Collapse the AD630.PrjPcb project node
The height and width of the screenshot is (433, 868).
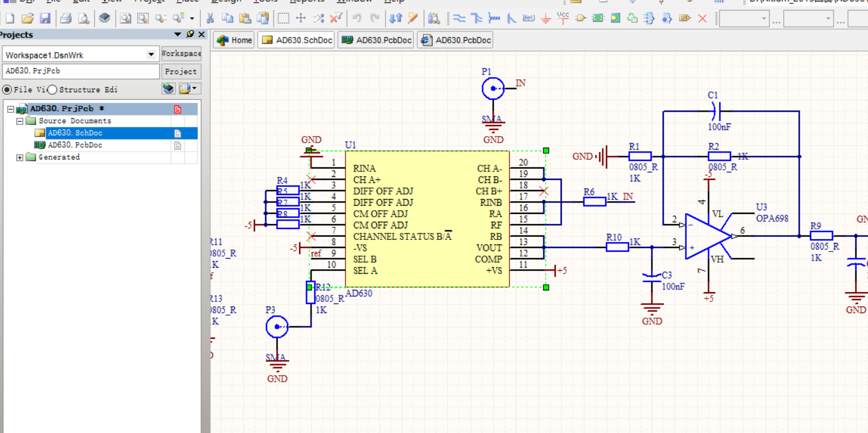[x=11, y=109]
